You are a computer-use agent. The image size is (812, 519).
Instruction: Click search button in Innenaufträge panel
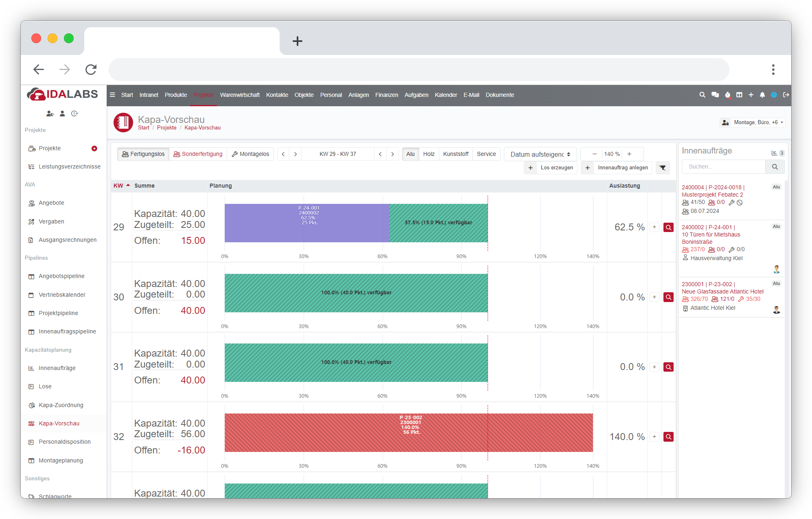[775, 167]
